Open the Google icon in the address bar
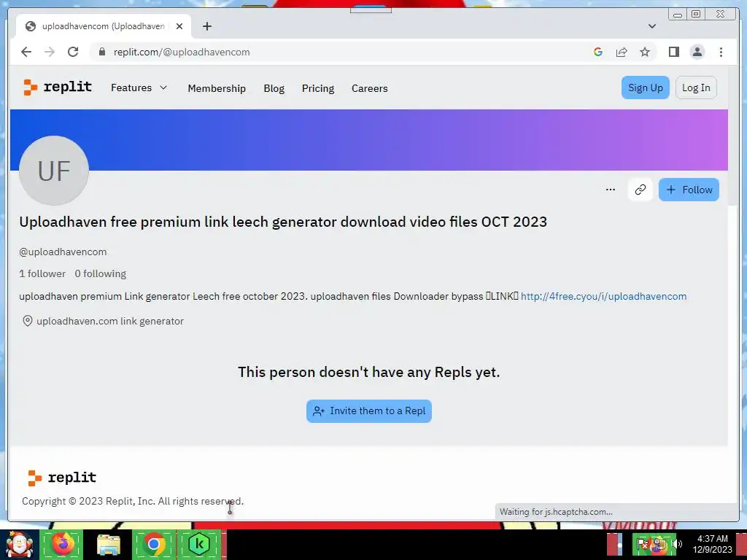This screenshot has width=747, height=560. (598, 52)
